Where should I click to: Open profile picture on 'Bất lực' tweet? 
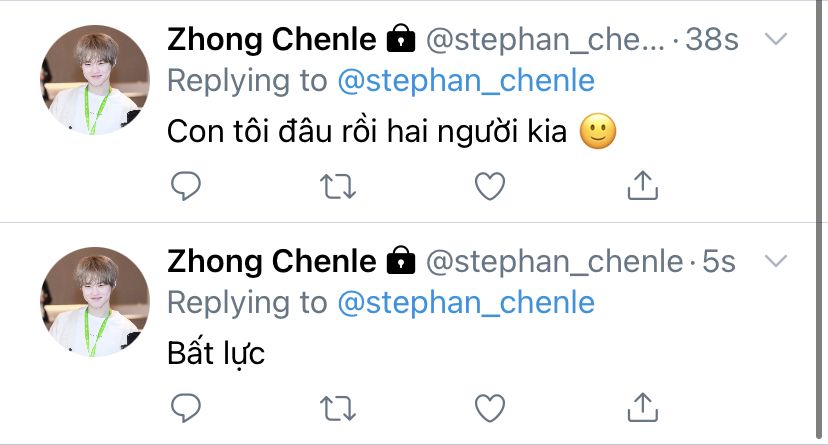(x=94, y=302)
